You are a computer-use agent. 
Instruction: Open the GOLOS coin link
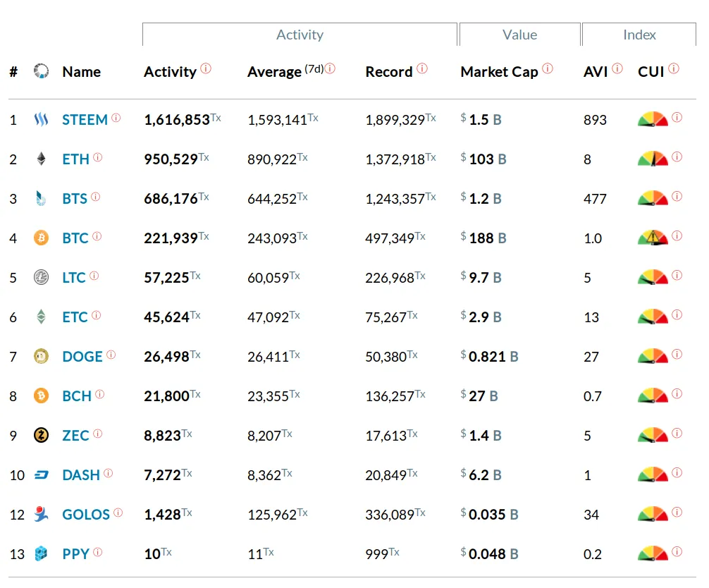pyautogui.click(x=86, y=514)
